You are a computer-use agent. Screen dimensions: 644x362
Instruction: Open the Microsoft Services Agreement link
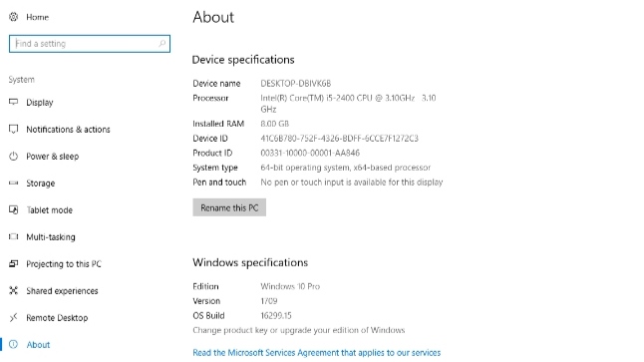317,353
